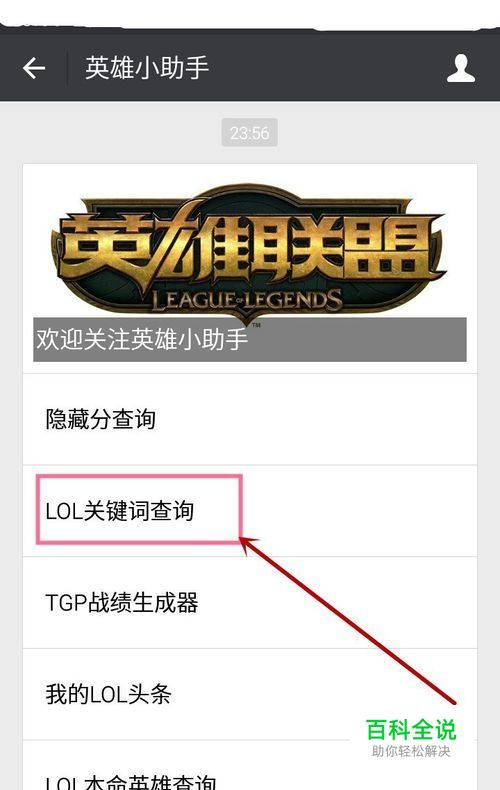Click the 助你轻松解决 subtitle text
500x790 pixels.
pos(411,751)
